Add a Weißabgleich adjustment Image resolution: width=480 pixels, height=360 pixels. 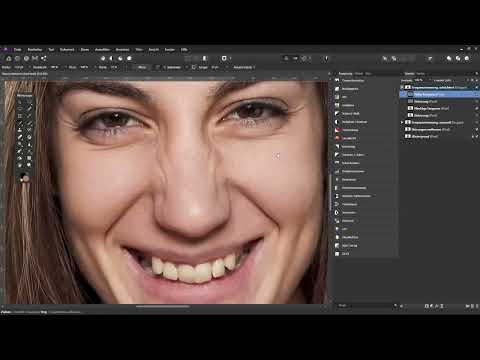[365, 89]
